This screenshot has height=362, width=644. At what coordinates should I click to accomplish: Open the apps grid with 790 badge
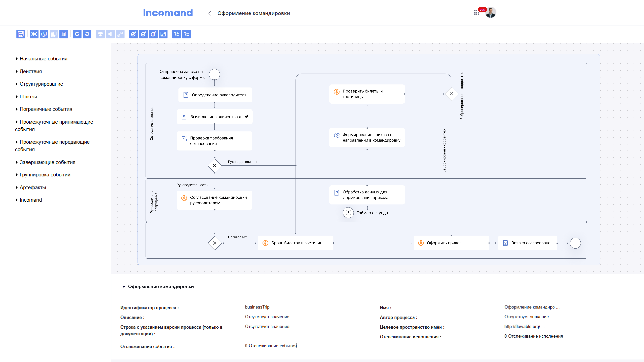coord(476,12)
